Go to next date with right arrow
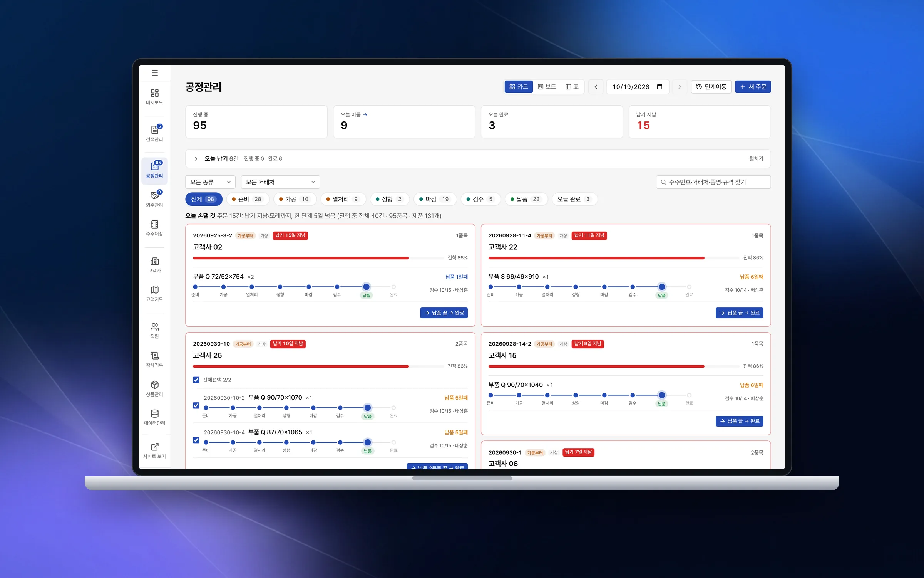Image resolution: width=924 pixels, height=578 pixels. tap(680, 87)
